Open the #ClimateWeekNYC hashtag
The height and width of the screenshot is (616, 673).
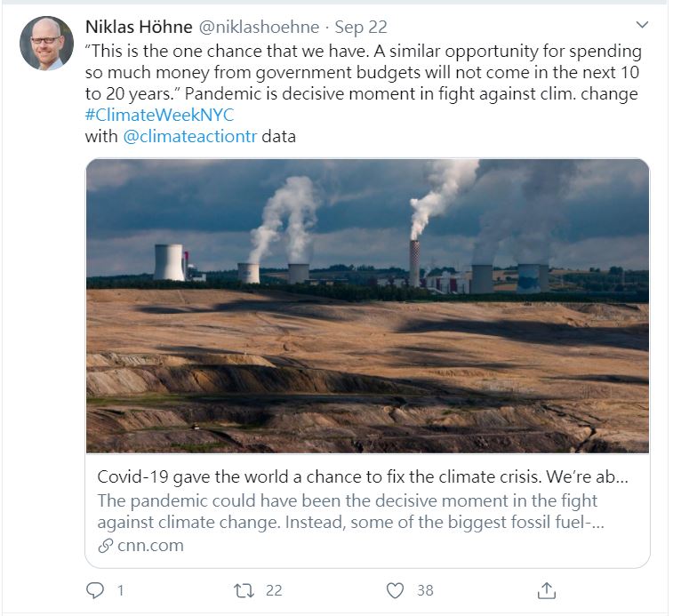(159, 116)
